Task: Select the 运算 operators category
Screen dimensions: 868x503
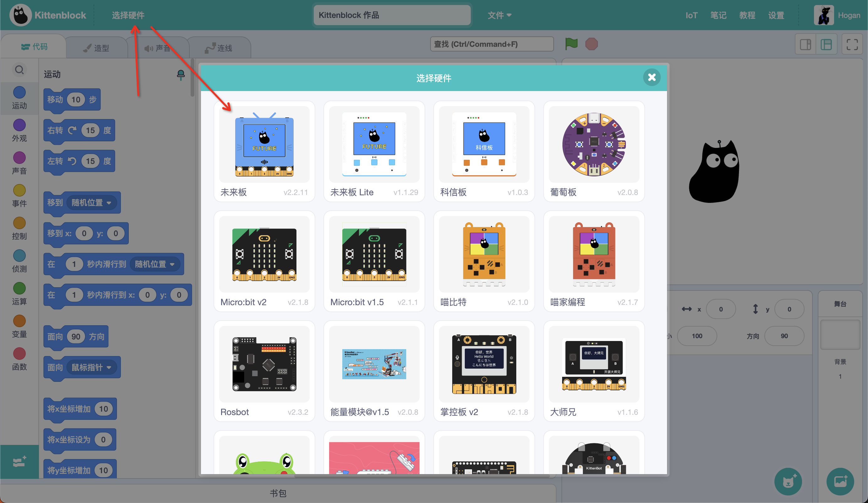Action: pos(19,295)
